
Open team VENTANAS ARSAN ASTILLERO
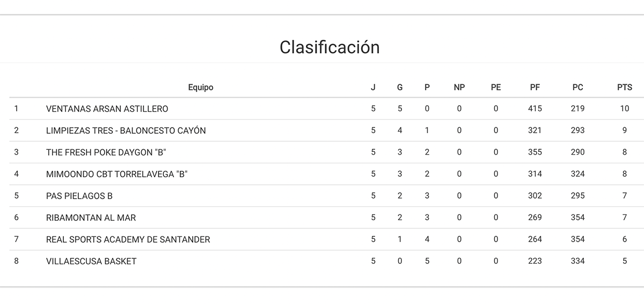click(107, 108)
